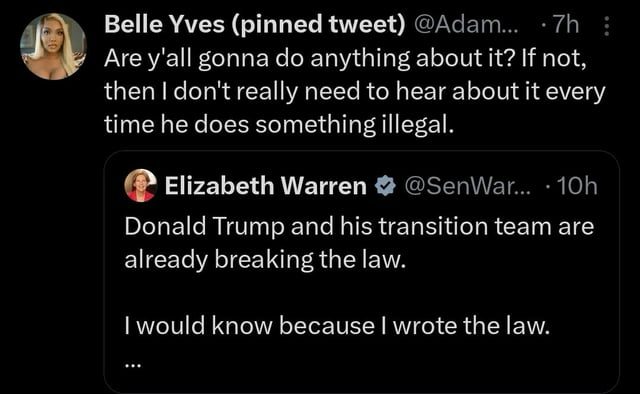
Task: Click the "then I don't really need" line
Action: click(355, 91)
